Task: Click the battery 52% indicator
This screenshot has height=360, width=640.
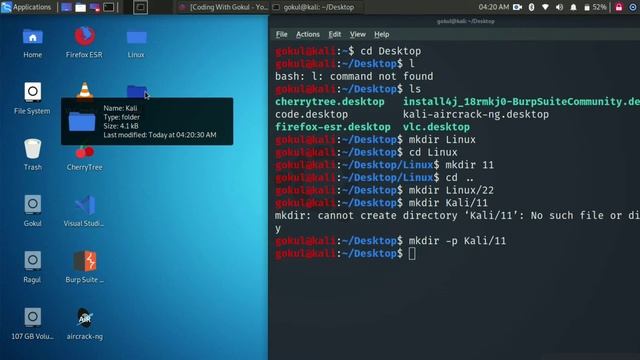Action: click(595, 7)
